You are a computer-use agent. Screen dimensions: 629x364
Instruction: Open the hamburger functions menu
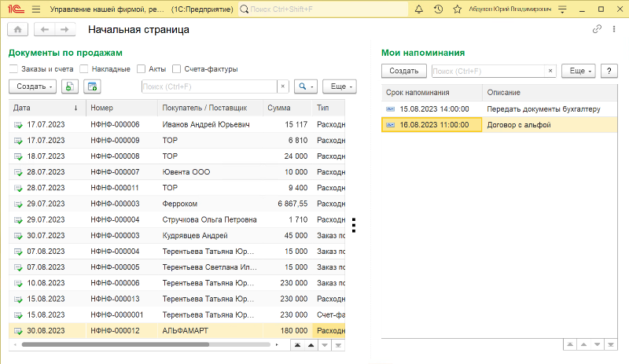coord(36,9)
